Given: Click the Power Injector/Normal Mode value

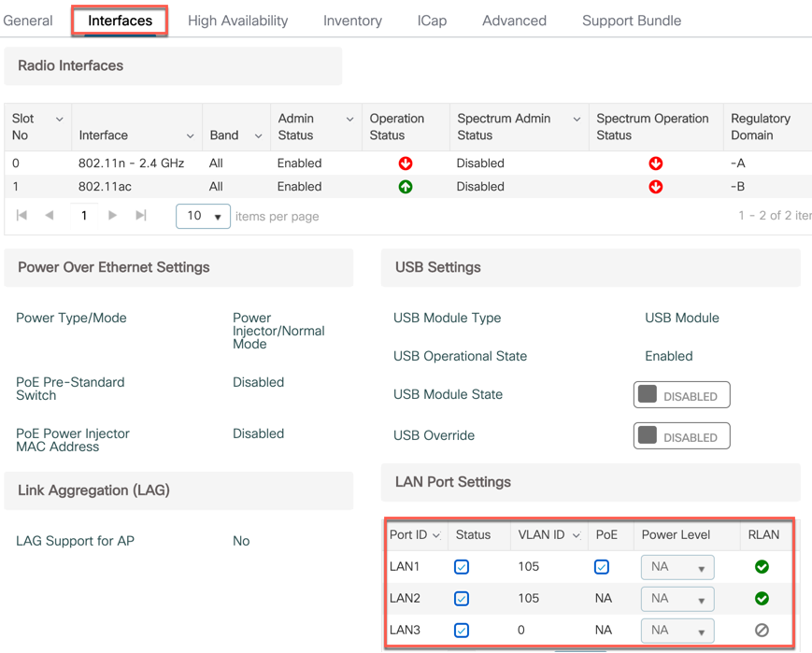Looking at the screenshot, I should 278,331.
